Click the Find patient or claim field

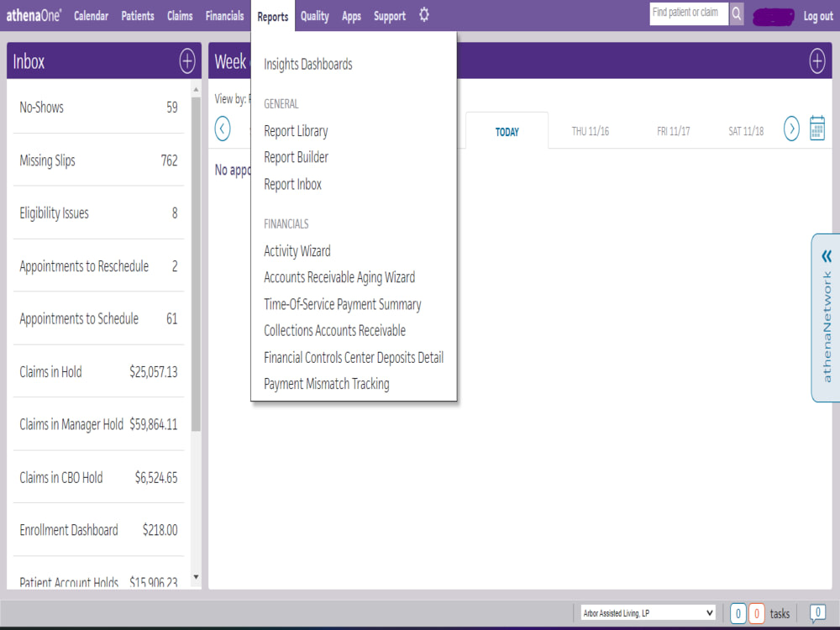tap(689, 14)
